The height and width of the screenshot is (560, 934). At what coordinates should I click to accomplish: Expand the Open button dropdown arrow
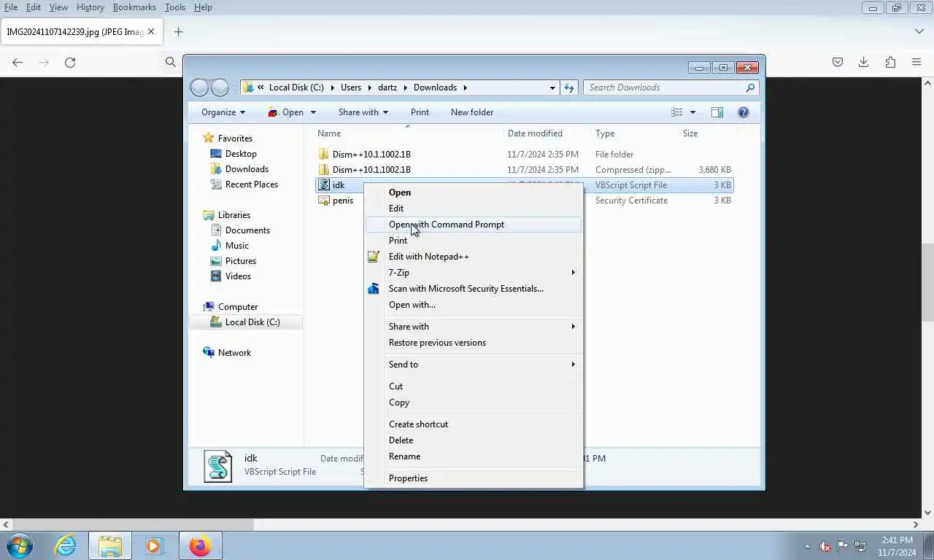(313, 112)
